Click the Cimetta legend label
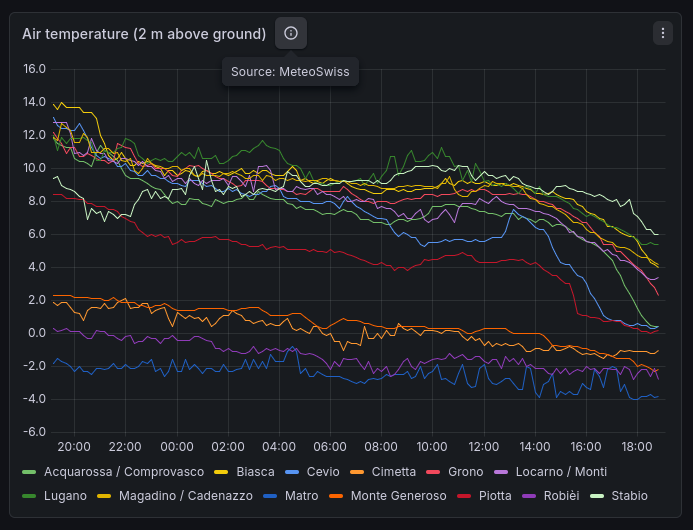The width and height of the screenshot is (693, 530). (x=394, y=472)
